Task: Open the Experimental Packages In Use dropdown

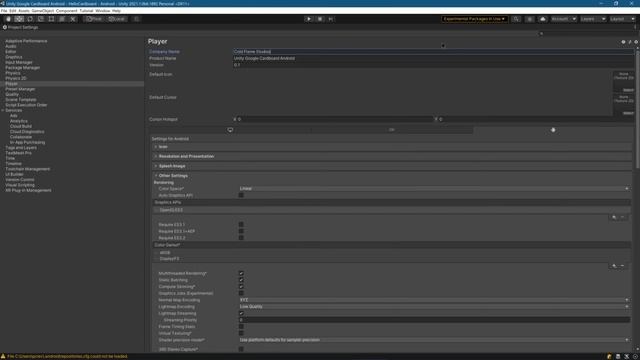Action: pyautogui.click(x=474, y=19)
